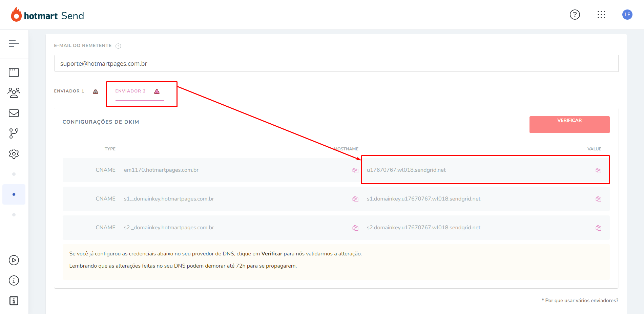Select text s2._domainkey.hotmartpages.com.br
This screenshot has width=644, height=314.
click(x=169, y=228)
